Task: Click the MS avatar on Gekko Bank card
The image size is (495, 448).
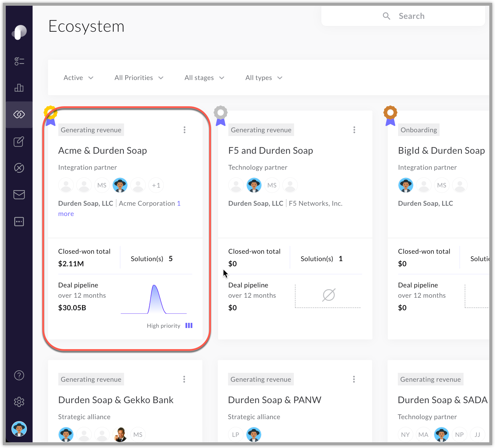Action: pos(138,435)
